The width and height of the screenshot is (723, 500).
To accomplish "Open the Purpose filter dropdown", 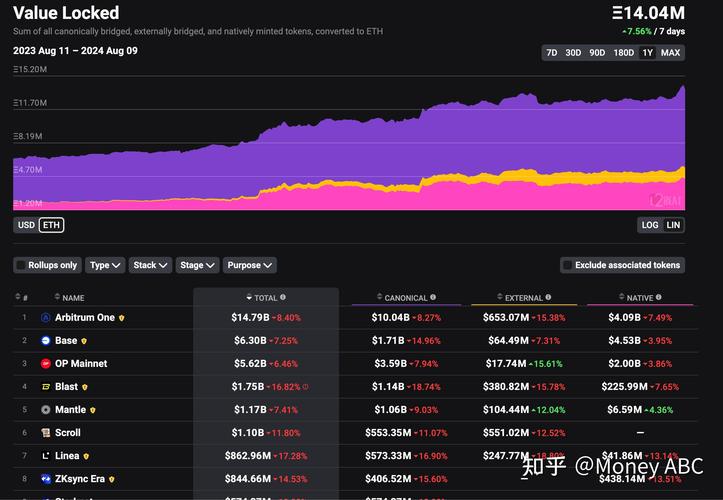I will (x=249, y=265).
